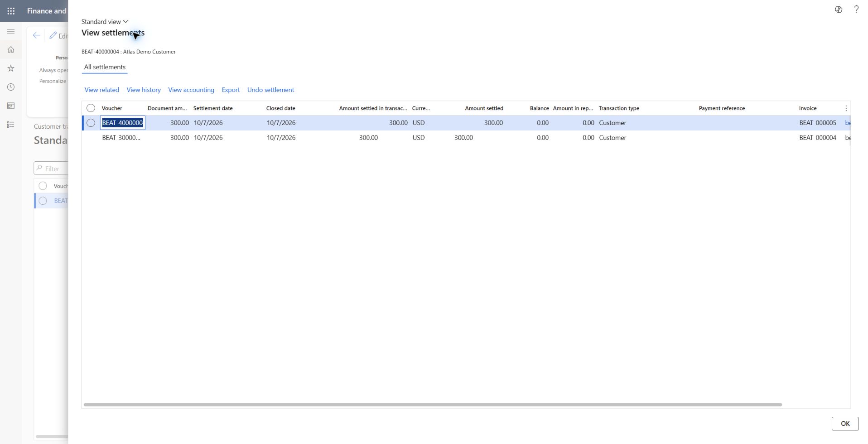Click the -300.00 document amount cell
This screenshot has width=868, height=444.
point(178,123)
